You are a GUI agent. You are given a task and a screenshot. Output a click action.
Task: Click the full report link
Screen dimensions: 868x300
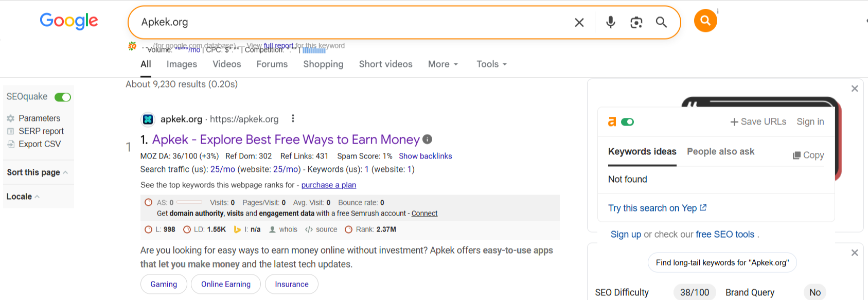tap(278, 46)
